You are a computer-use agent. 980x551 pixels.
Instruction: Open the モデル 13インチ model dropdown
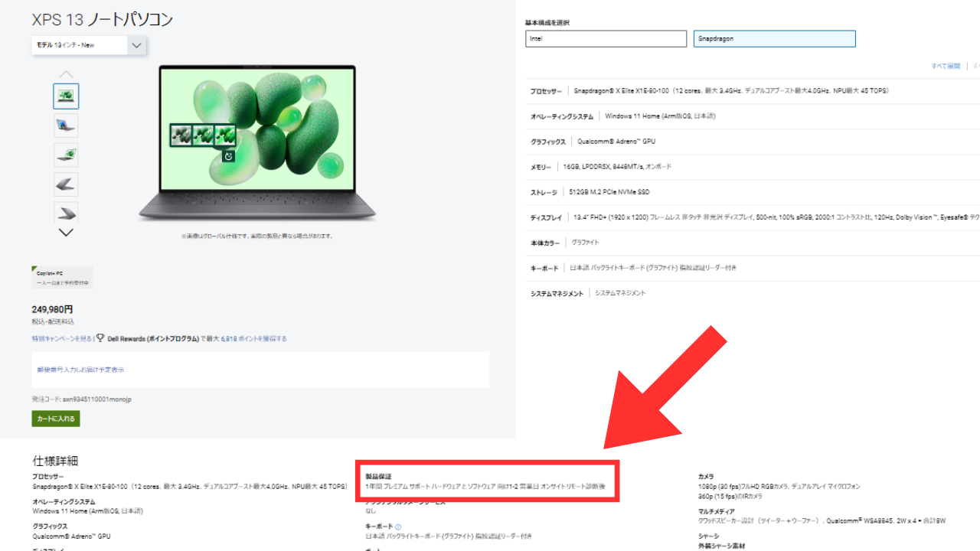click(89, 45)
